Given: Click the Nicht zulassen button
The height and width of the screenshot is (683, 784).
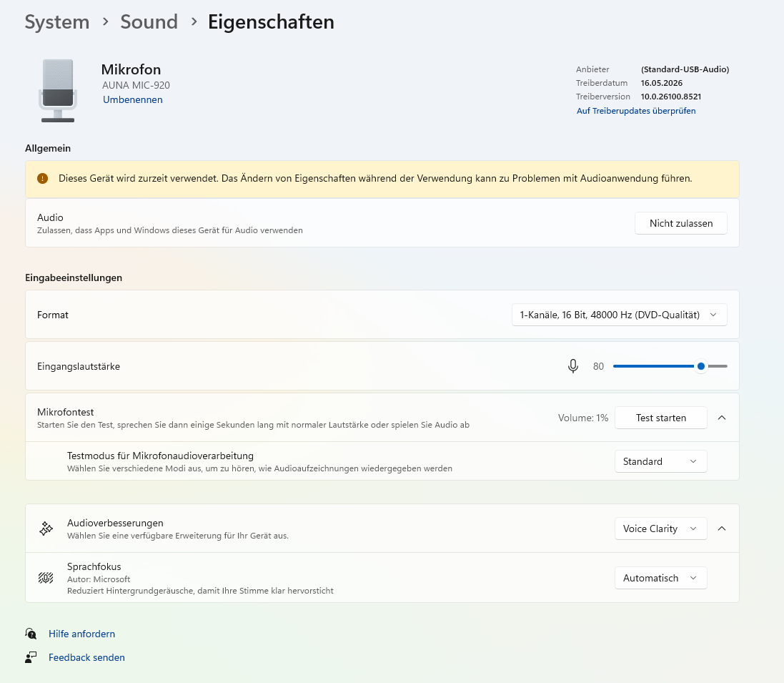Looking at the screenshot, I should (681, 223).
